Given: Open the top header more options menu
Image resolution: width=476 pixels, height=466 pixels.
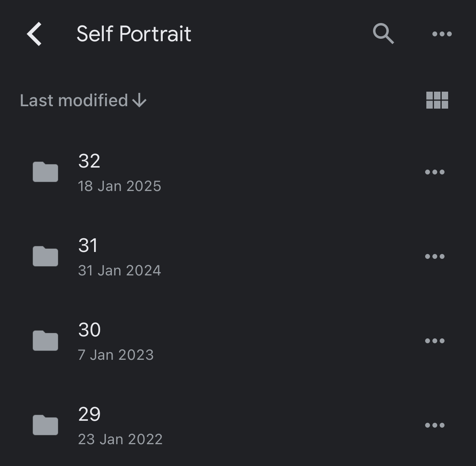Looking at the screenshot, I should click(442, 34).
